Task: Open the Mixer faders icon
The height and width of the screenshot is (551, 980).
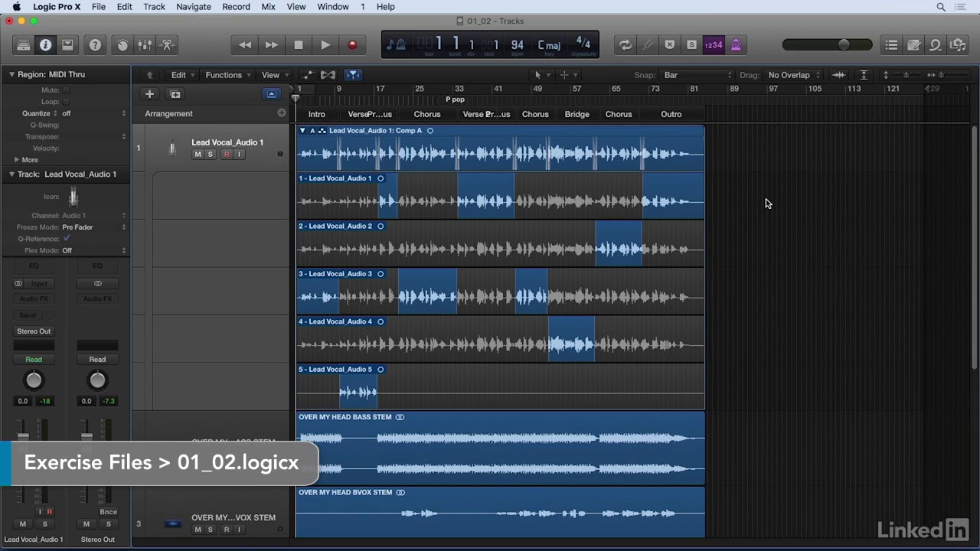Action: click(x=145, y=45)
